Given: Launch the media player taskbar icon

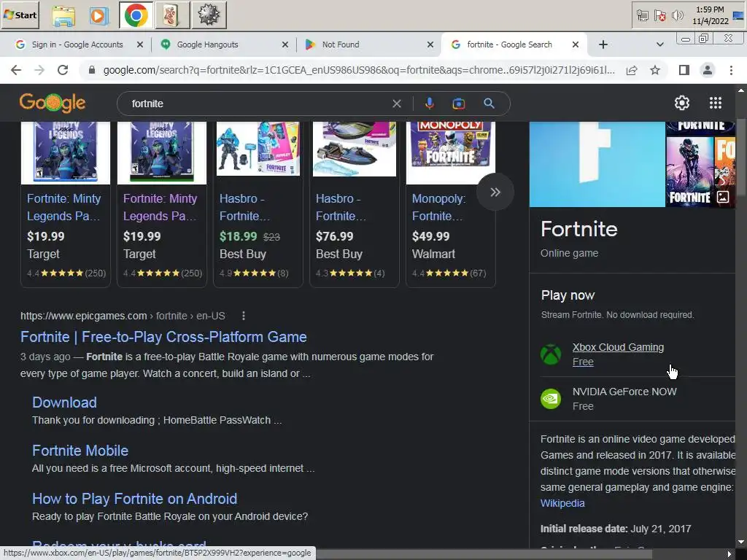Looking at the screenshot, I should 98,15.
